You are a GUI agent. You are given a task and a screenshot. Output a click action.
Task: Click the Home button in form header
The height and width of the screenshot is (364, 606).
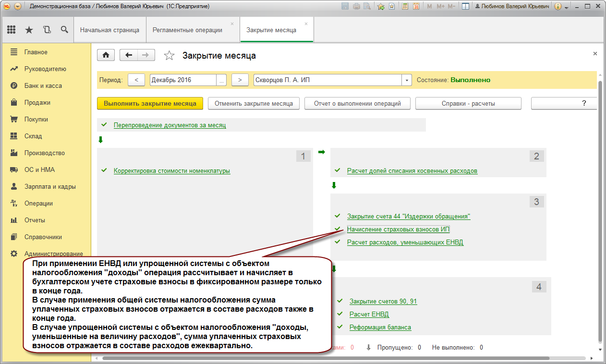pos(106,55)
